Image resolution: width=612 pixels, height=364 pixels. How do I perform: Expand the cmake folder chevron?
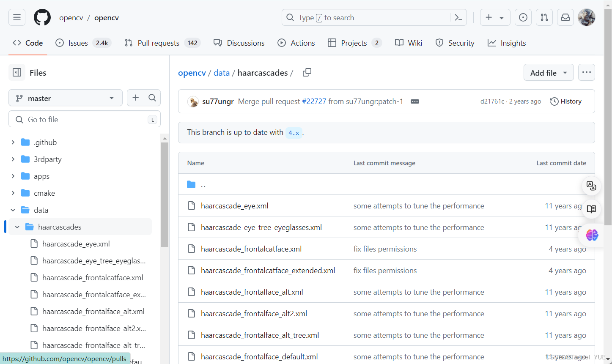pos(13,193)
